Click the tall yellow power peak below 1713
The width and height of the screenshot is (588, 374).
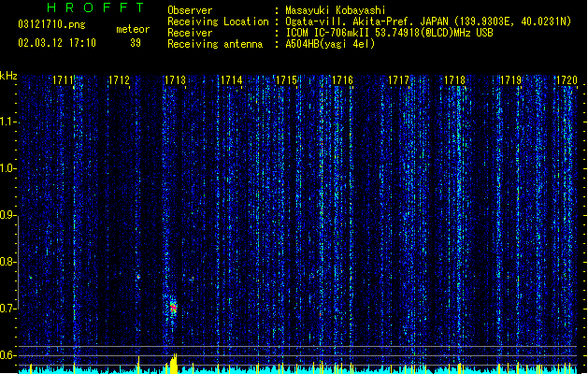point(173,363)
